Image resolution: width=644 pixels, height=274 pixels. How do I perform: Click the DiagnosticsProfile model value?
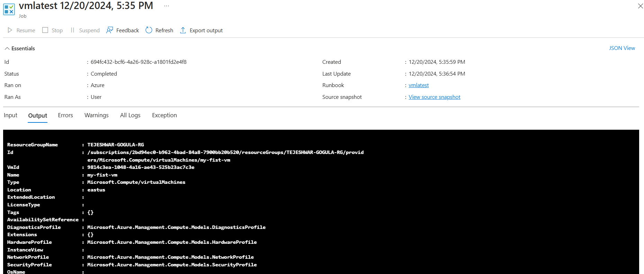177,227
